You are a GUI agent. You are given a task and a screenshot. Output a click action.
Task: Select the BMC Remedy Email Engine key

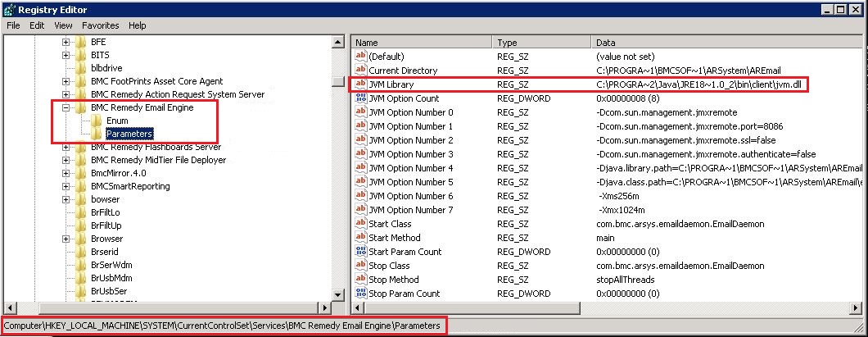pyautogui.click(x=142, y=107)
